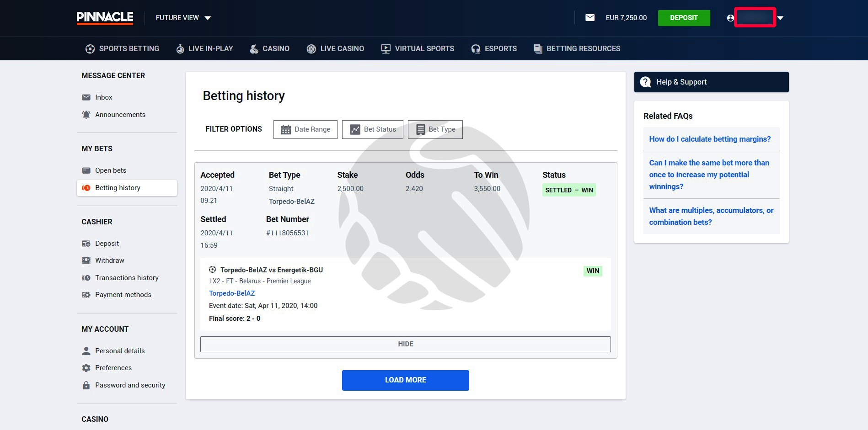Image resolution: width=868 pixels, height=430 pixels.
Task: Click the Inbox envelope icon in sidebar
Action: click(x=86, y=97)
